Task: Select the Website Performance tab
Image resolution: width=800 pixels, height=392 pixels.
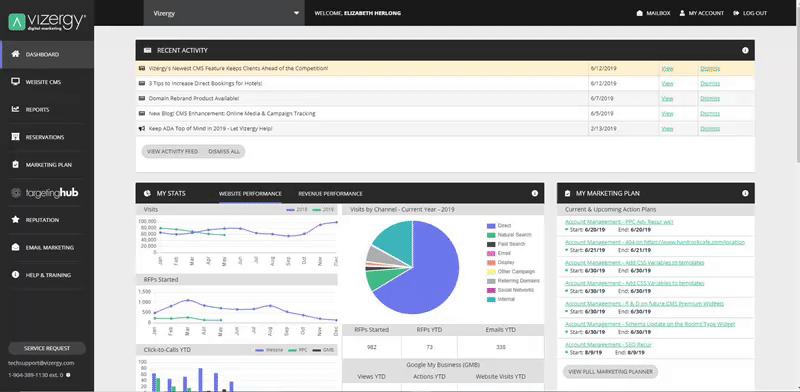Action: pos(250,194)
